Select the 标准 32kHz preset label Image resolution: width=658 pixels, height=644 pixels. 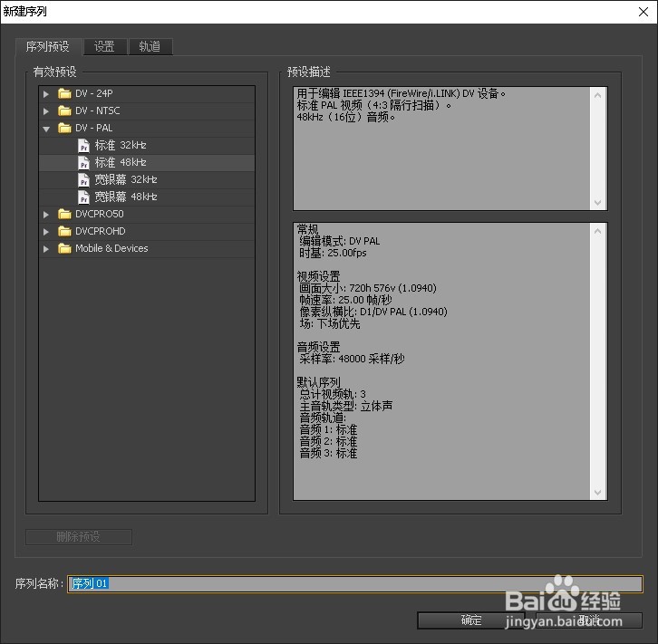pyautogui.click(x=121, y=146)
